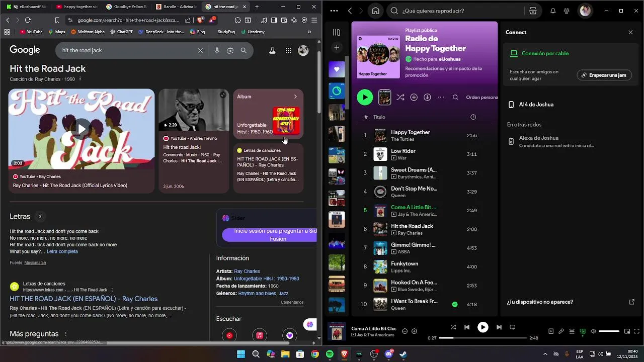Select the 'Hit the Road Jack' track row

pyautogui.click(x=424, y=229)
